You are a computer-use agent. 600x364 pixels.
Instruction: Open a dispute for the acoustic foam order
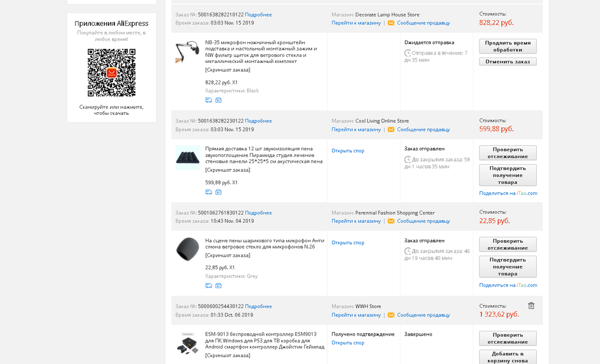(348, 151)
